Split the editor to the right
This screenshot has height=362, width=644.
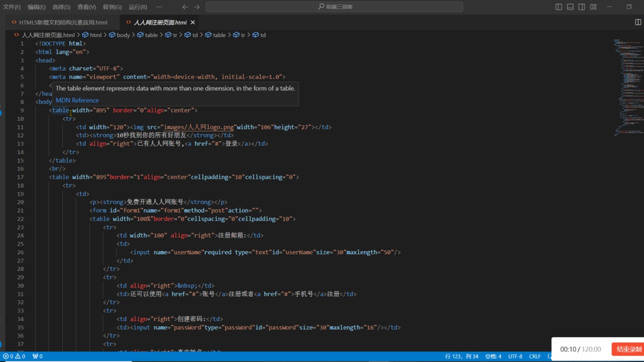pyautogui.click(x=638, y=22)
